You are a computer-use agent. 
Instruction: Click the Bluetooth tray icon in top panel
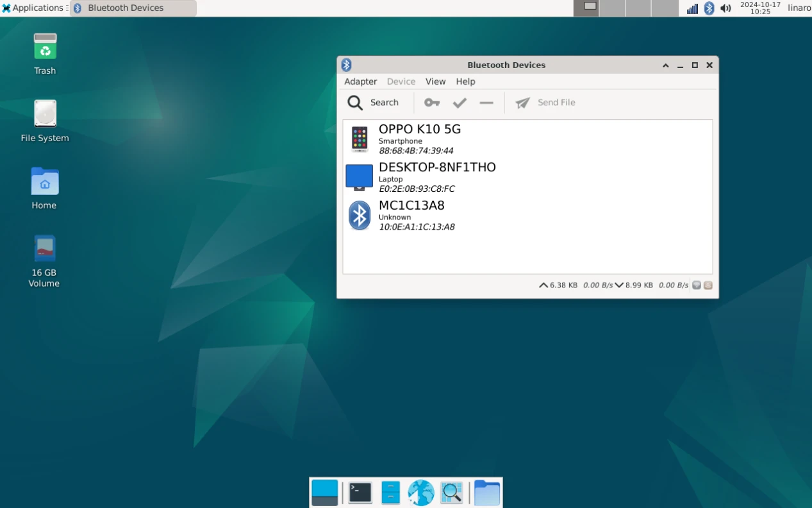(x=709, y=8)
